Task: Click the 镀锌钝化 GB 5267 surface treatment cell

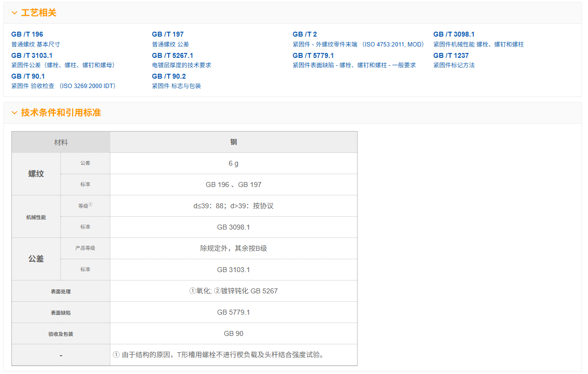Action: (233, 291)
